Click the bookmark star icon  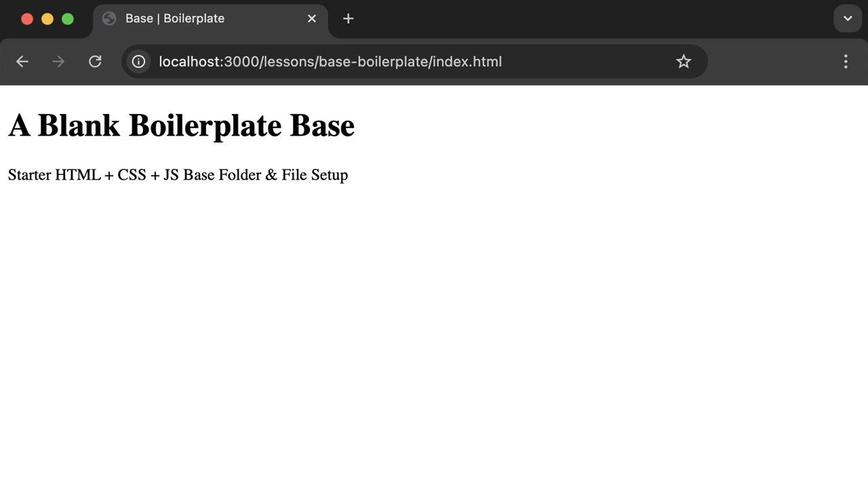[x=683, y=61]
